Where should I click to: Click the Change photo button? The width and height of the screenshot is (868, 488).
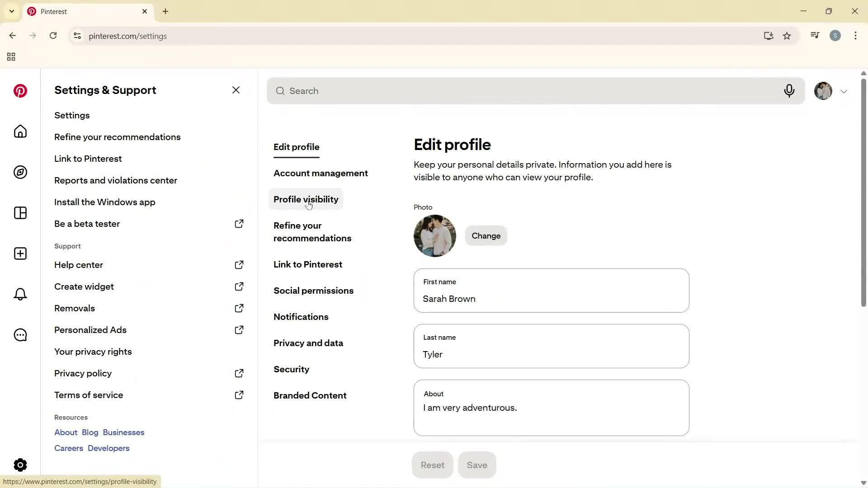(486, 235)
